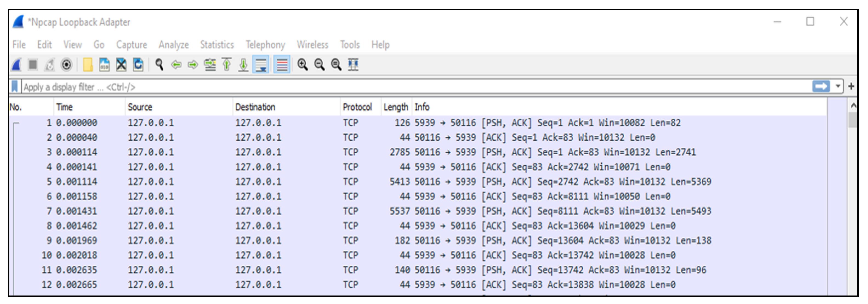Find a packet magnifier icon
This screenshot has height=304, width=868.
click(159, 64)
